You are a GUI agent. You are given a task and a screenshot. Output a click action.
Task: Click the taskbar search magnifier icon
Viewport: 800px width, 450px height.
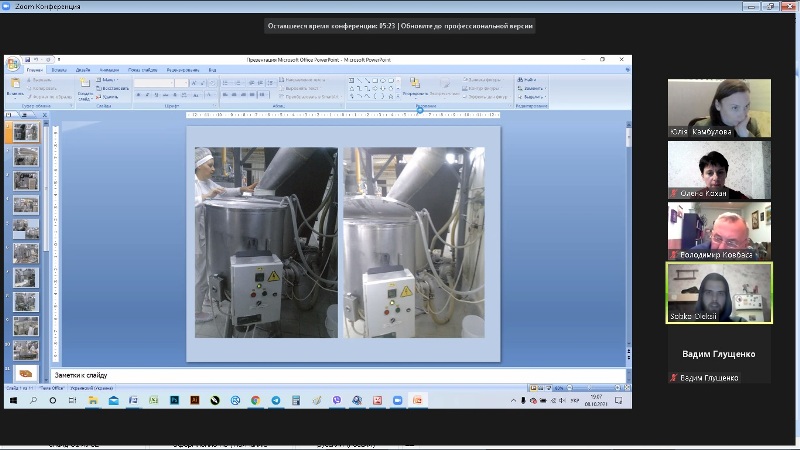point(32,400)
